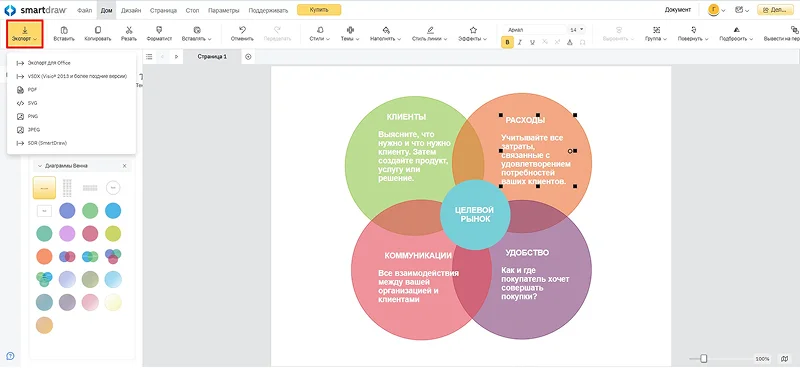Click the Купить button
The image size is (800, 368).
click(319, 10)
